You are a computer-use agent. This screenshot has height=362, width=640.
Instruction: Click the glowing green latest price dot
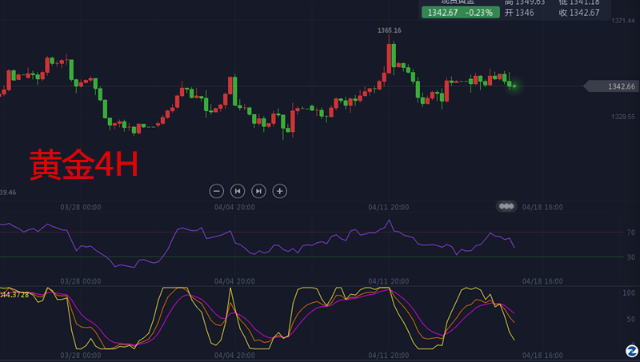514,86
